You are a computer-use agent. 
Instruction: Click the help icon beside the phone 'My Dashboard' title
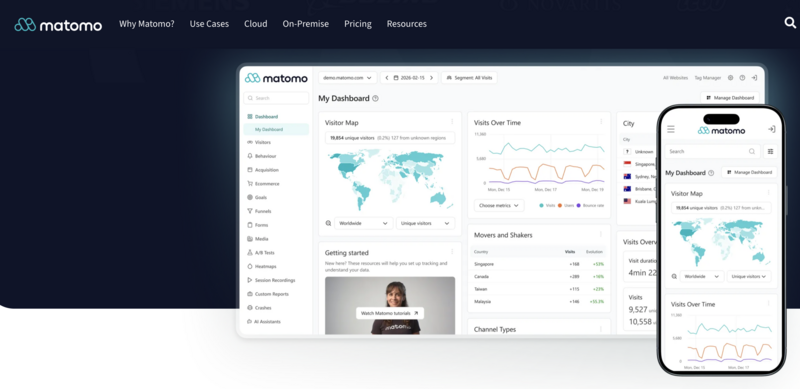(711, 173)
